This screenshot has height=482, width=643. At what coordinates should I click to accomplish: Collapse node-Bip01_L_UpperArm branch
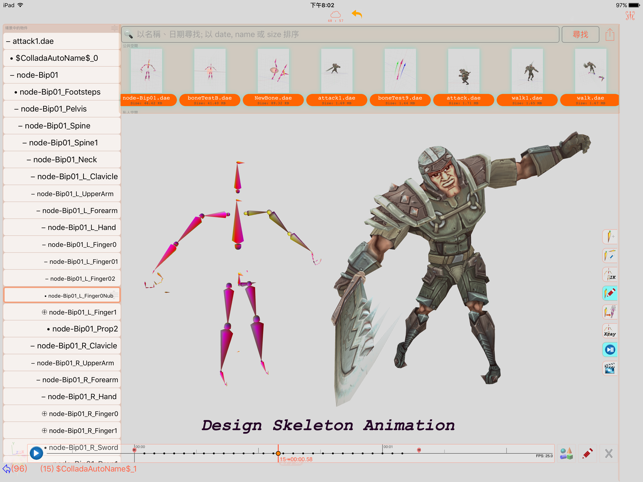click(x=33, y=194)
